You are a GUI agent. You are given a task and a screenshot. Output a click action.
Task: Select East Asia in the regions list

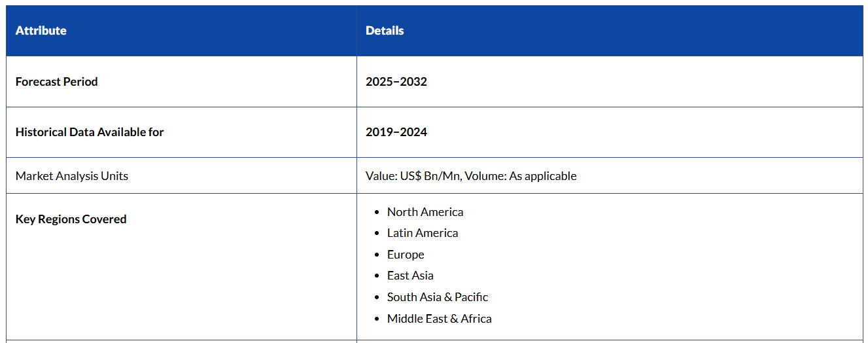410,276
